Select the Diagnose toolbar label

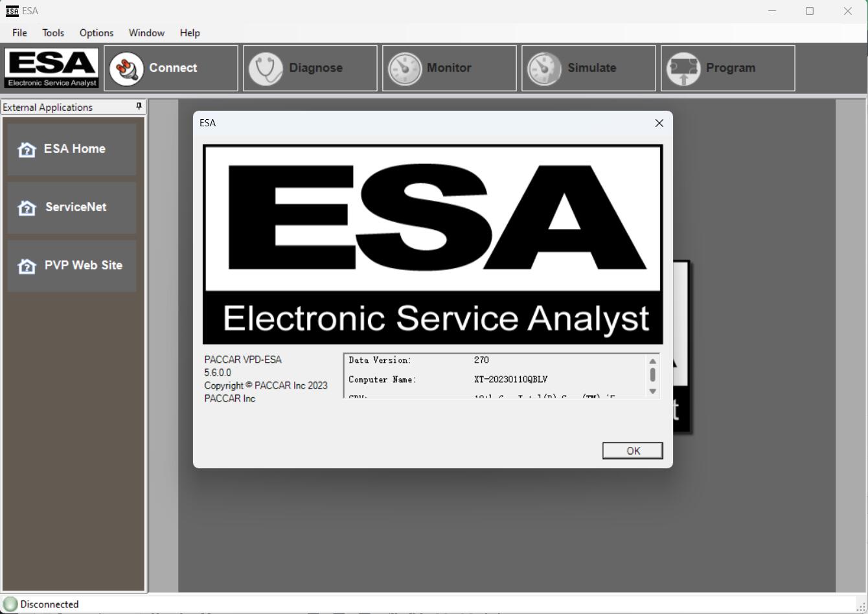(315, 67)
